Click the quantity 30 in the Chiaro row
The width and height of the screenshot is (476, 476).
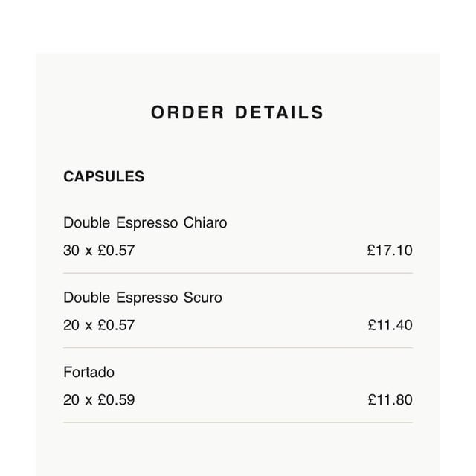click(x=71, y=251)
